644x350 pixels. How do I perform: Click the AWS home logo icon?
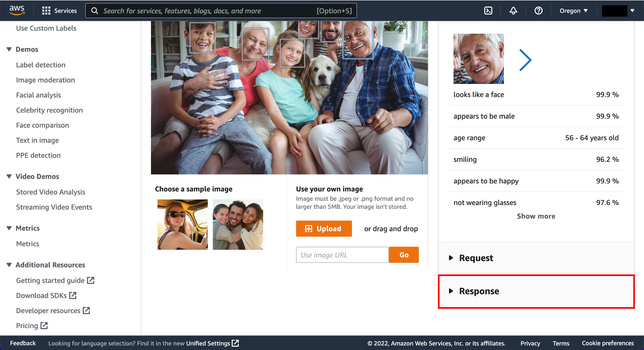coord(17,10)
